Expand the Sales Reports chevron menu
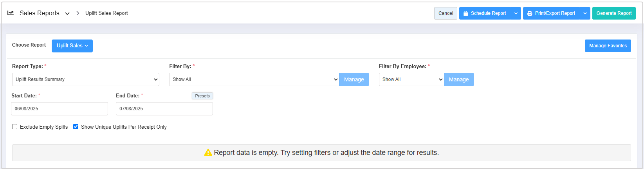 67,13
